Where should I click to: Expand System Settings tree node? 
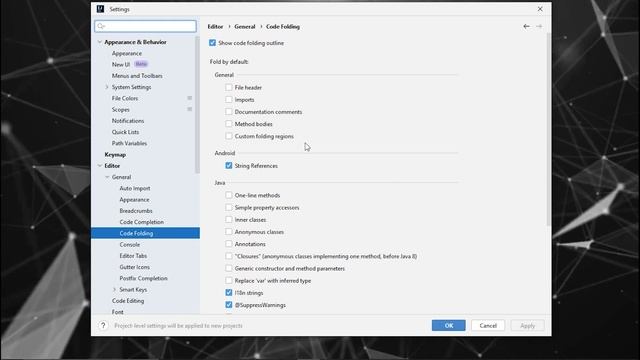point(107,87)
